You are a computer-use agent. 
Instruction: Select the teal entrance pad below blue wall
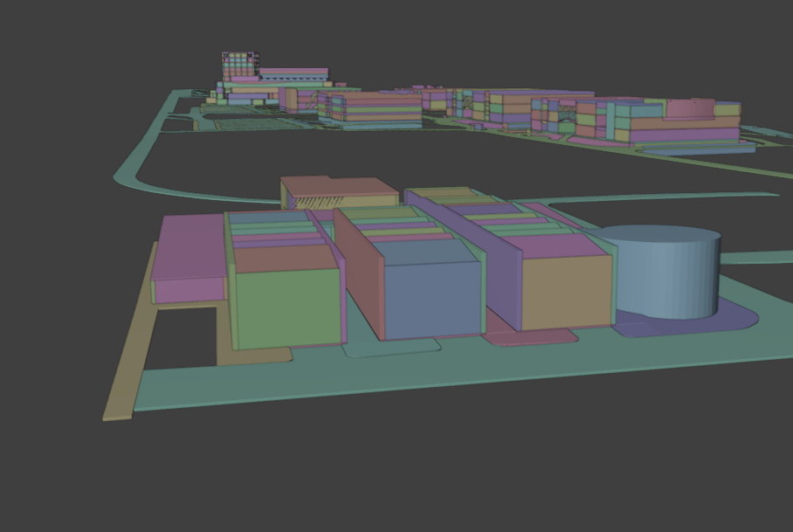click(393, 348)
